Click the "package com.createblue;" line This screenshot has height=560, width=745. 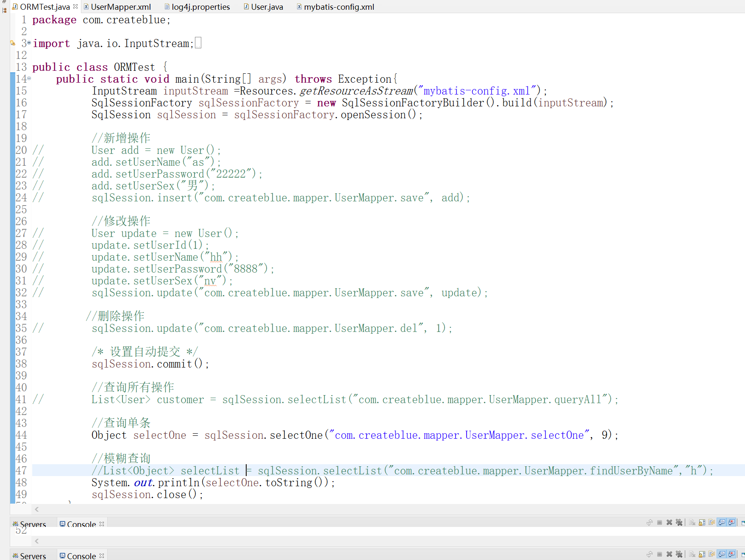(x=101, y=20)
